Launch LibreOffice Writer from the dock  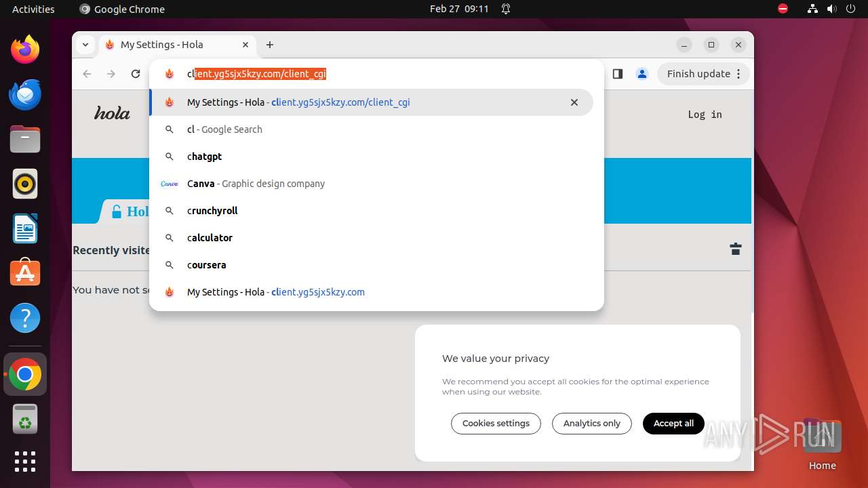click(x=25, y=228)
